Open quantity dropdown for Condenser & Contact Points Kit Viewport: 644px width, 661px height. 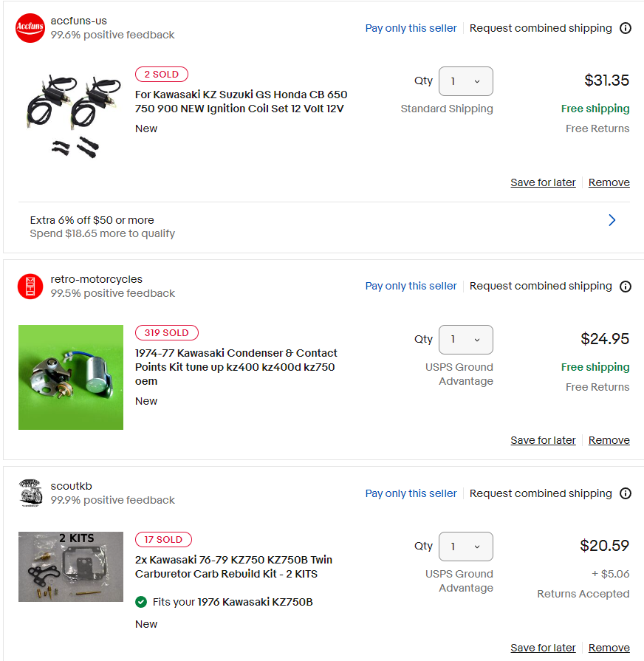465,340
